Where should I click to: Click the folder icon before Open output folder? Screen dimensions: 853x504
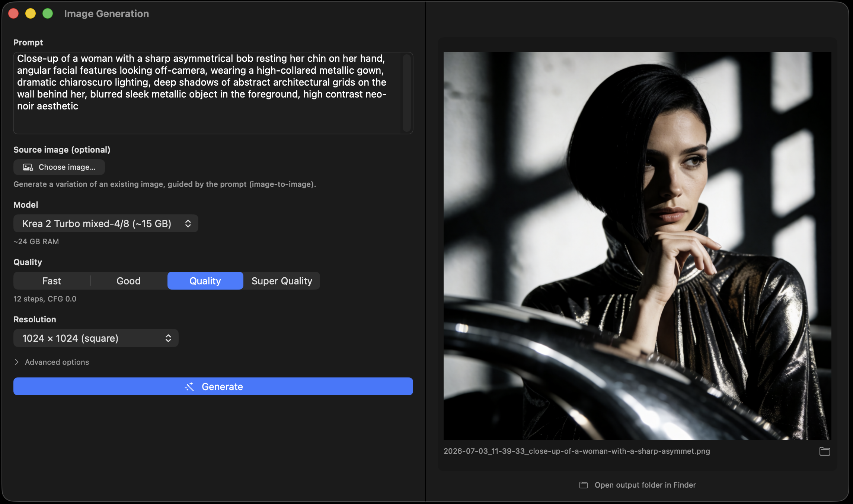[584, 485]
